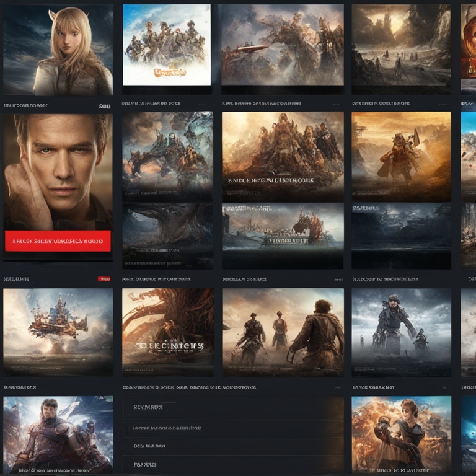
Task: Select the dark stormy mountain landscape thumbnail
Action: pyautogui.click(x=401, y=236)
